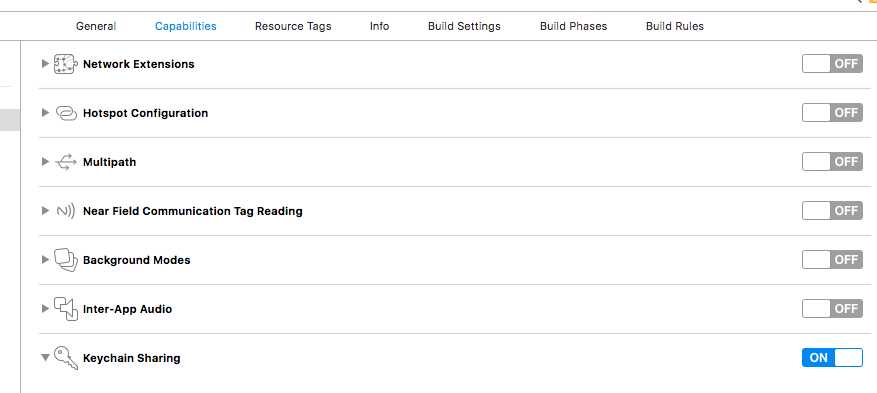Switch to the Build Settings tab
The image size is (877, 393).
coord(464,26)
